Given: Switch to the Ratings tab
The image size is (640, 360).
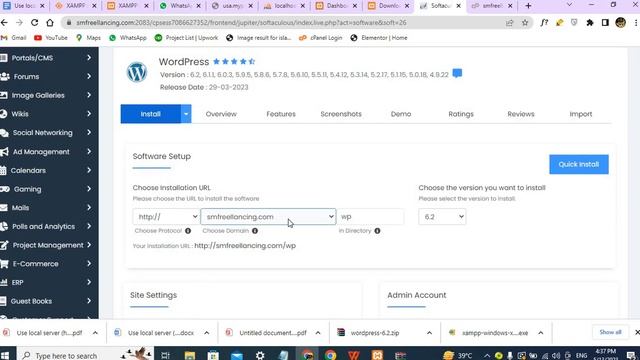Looking at the screenshot, I should tap(461, 114).
